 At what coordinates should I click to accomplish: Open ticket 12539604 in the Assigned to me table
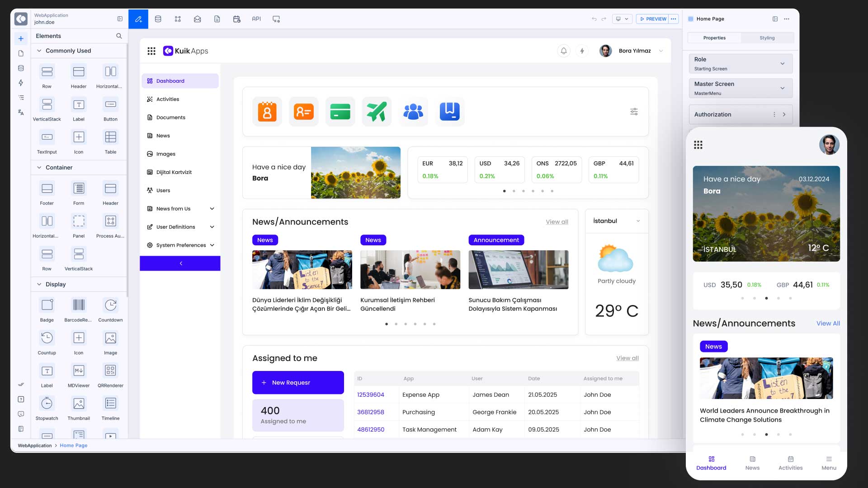tap(371, 394)
